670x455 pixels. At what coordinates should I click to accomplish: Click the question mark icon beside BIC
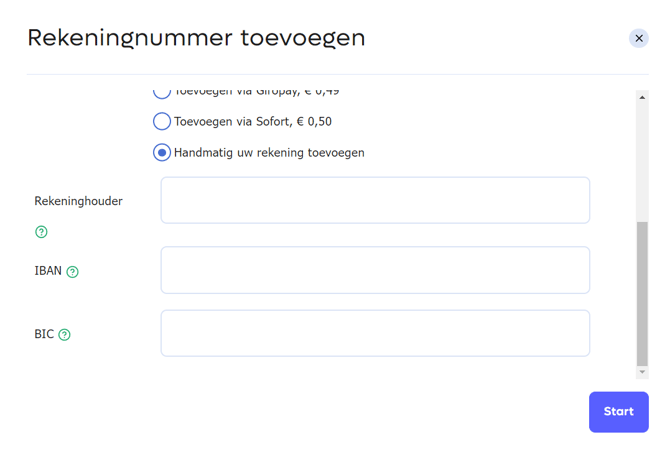point(65,335)
